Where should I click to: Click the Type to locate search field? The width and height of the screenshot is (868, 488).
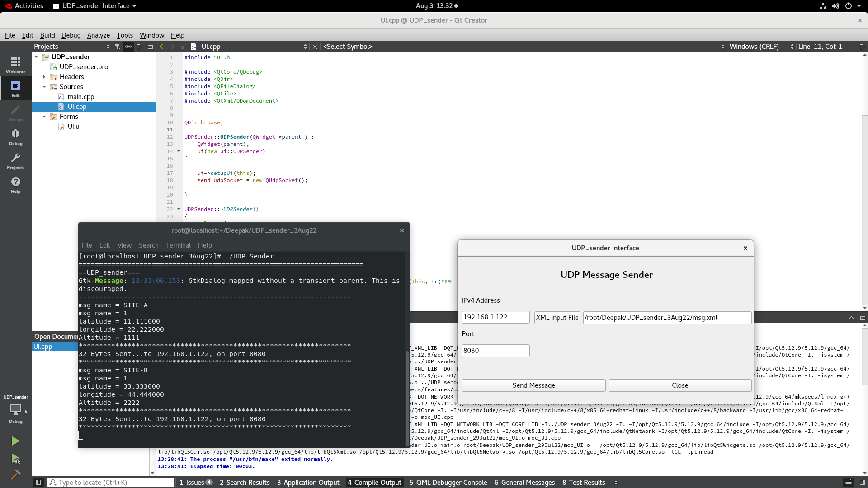[110, 482]
